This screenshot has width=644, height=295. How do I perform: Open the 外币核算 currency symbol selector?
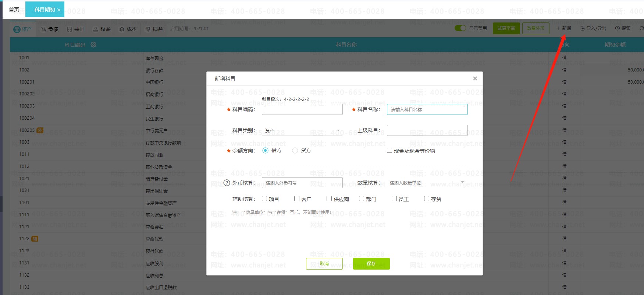tap(302, 183)
